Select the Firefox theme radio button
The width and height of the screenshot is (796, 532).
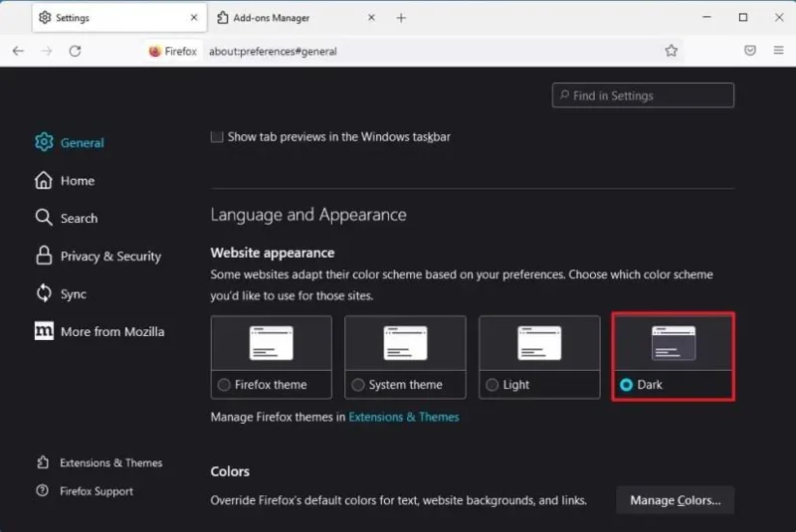[x=224, y=385]
